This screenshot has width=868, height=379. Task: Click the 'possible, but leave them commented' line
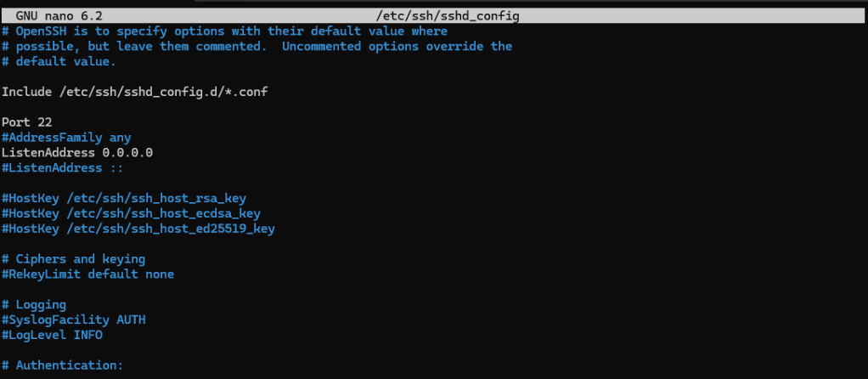255,47
